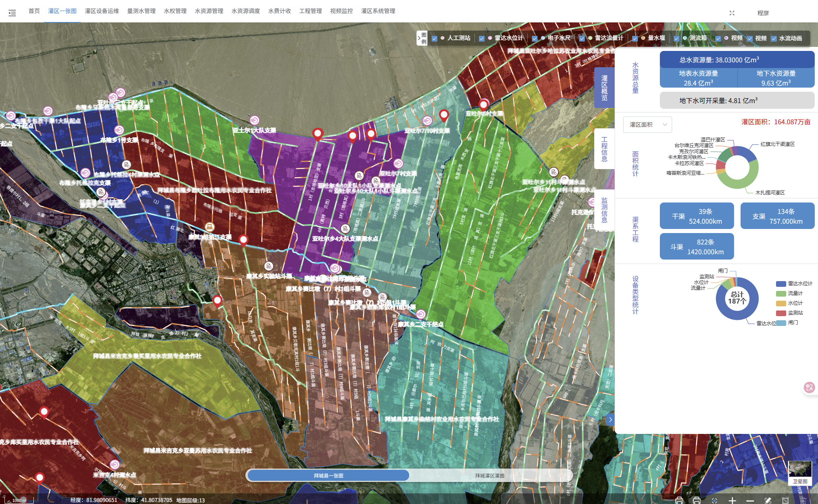The height and width of the screenshot is (504, 818).
Task: Uncheck the 人工测站 layer checkbox
Action: [434, 39]
